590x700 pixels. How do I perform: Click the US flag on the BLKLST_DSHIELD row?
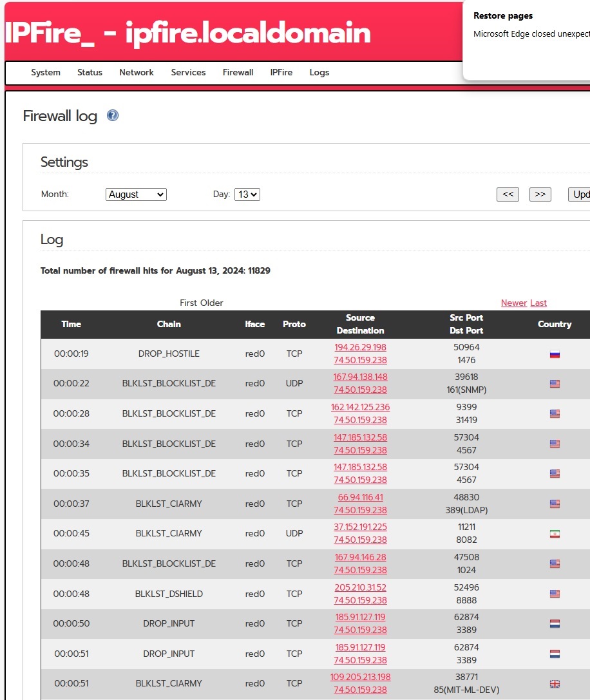coord(554,594)
